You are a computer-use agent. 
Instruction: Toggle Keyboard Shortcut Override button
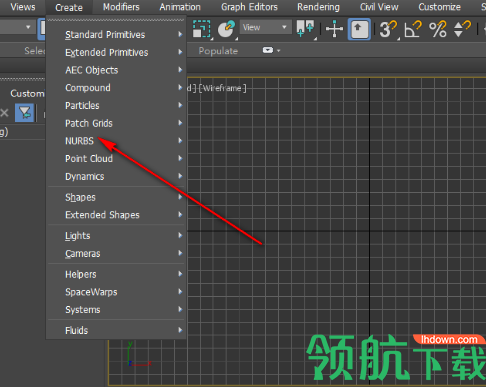tap(359, 29)
